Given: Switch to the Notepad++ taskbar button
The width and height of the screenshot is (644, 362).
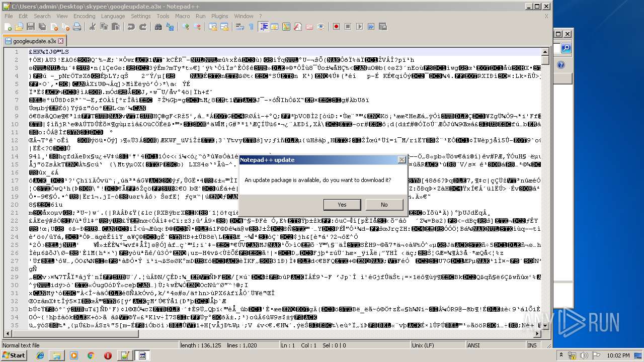Looking at the screenshot, I should (124, 355).
